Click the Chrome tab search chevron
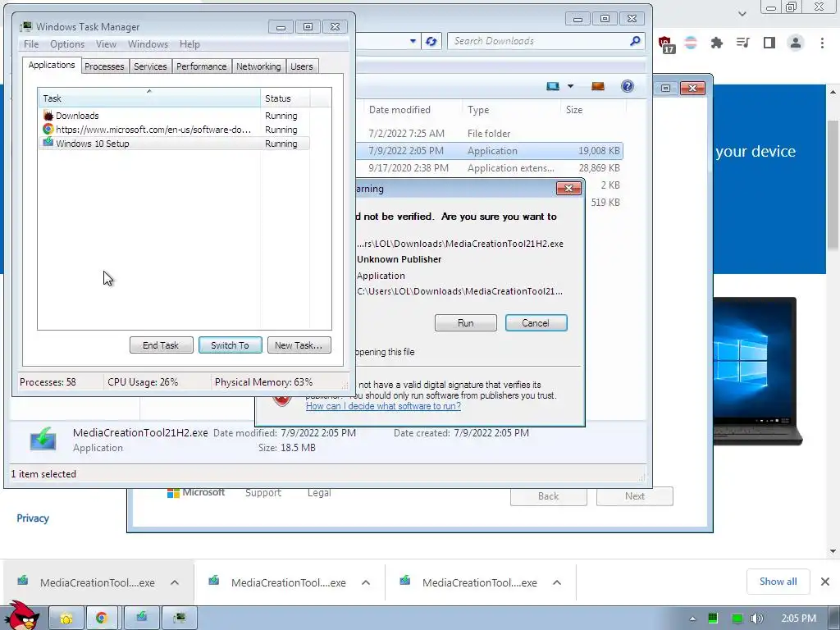Screen dimensions: 840x630 [x=742, y=13]
